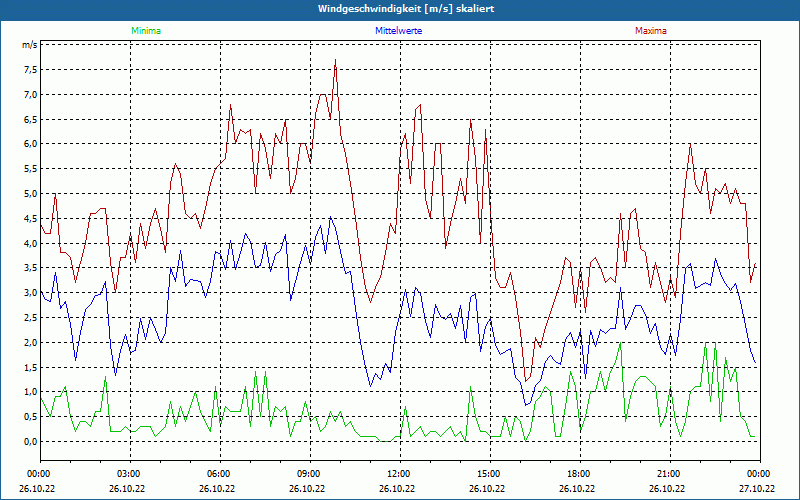
Task: Click the 1,0 y-axis value
Action: [31, 392]
